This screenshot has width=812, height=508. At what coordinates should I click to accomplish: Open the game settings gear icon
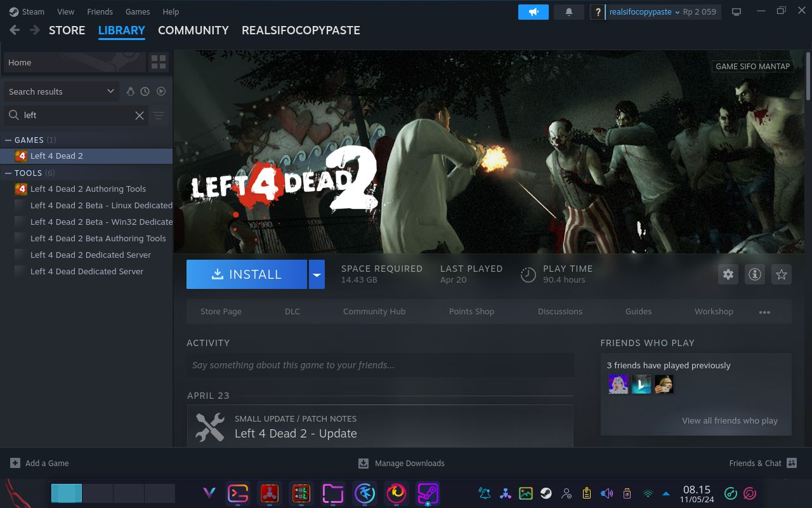coord(728,274)
